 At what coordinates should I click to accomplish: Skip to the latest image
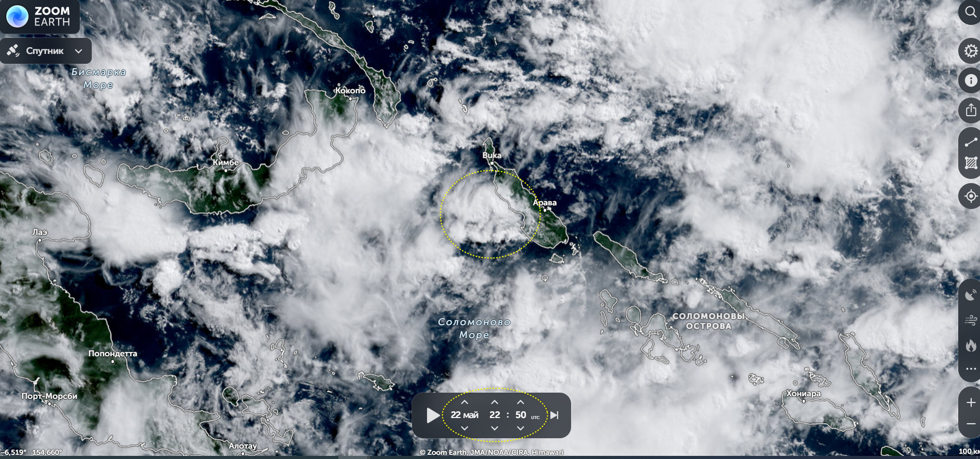(555, 415)
